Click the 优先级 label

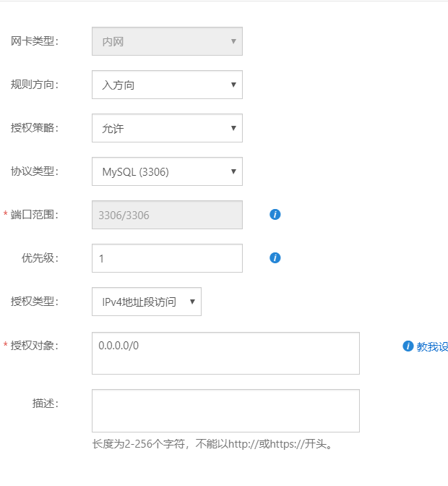pyautogui.click(x=40, y=258)
